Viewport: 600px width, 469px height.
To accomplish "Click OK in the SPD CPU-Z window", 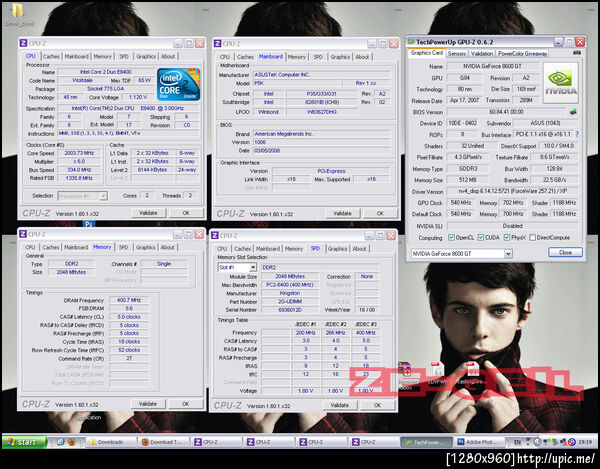I will (x=377, y=405).
